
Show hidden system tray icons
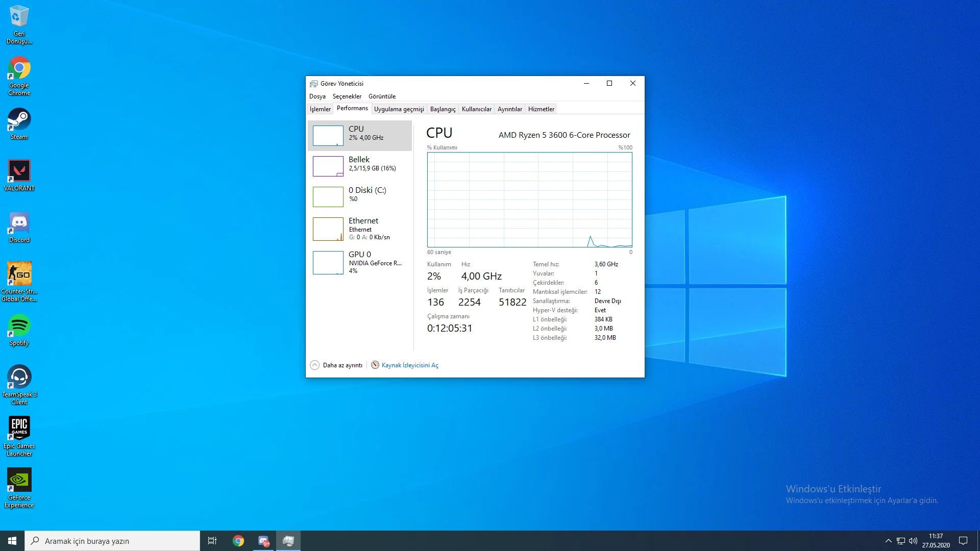pyautogui.click(x=888, y=541)
